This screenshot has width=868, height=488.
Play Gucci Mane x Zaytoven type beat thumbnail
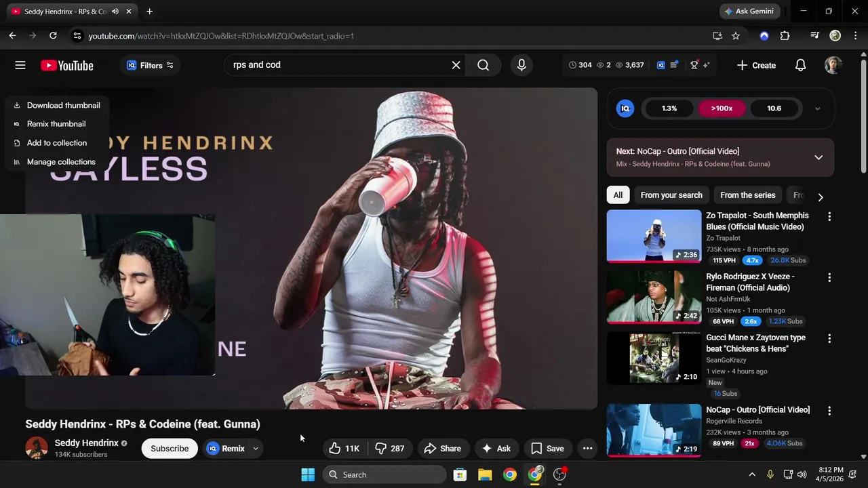pos(654,358)
